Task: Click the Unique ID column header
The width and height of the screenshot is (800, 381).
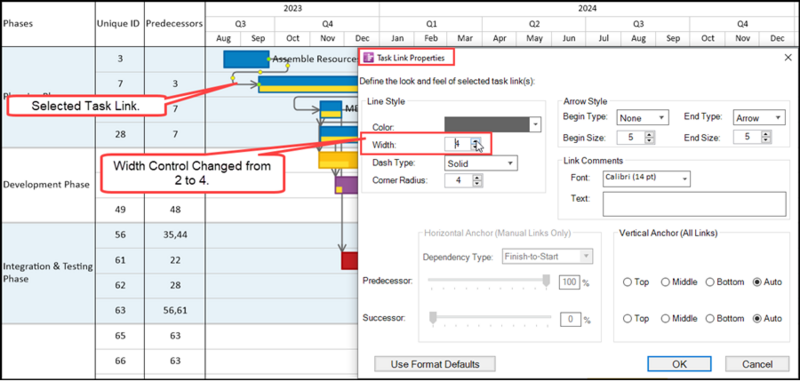Action: (120, 24)
